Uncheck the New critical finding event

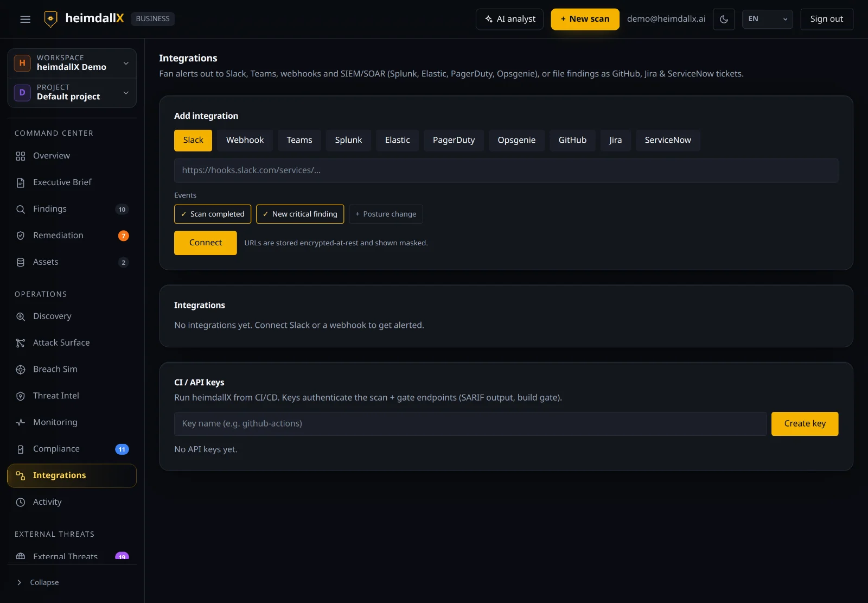300,214
